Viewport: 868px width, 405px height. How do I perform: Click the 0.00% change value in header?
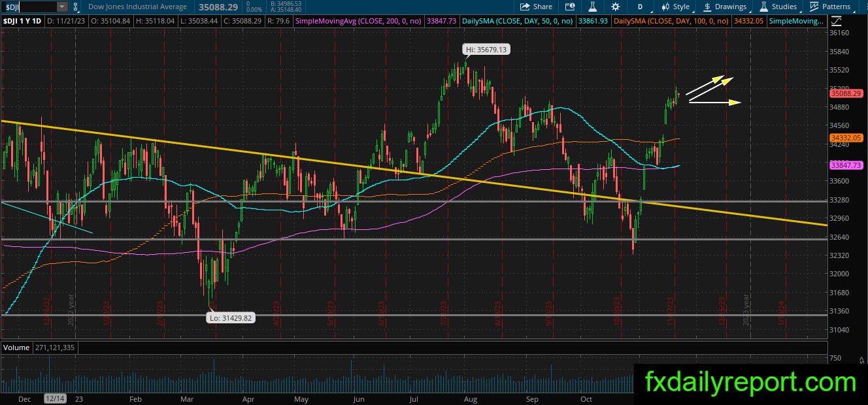point(253,10)
